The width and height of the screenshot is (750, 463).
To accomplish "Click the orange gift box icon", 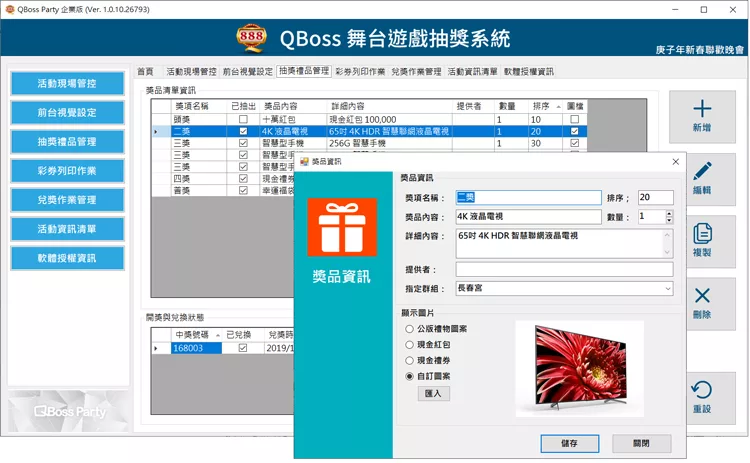I will (342, 227).
